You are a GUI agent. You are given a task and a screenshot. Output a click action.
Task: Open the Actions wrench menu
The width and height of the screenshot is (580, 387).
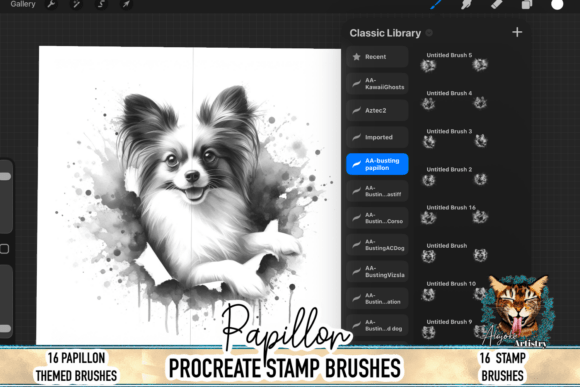pyautogui.click(x=51, y=4)
